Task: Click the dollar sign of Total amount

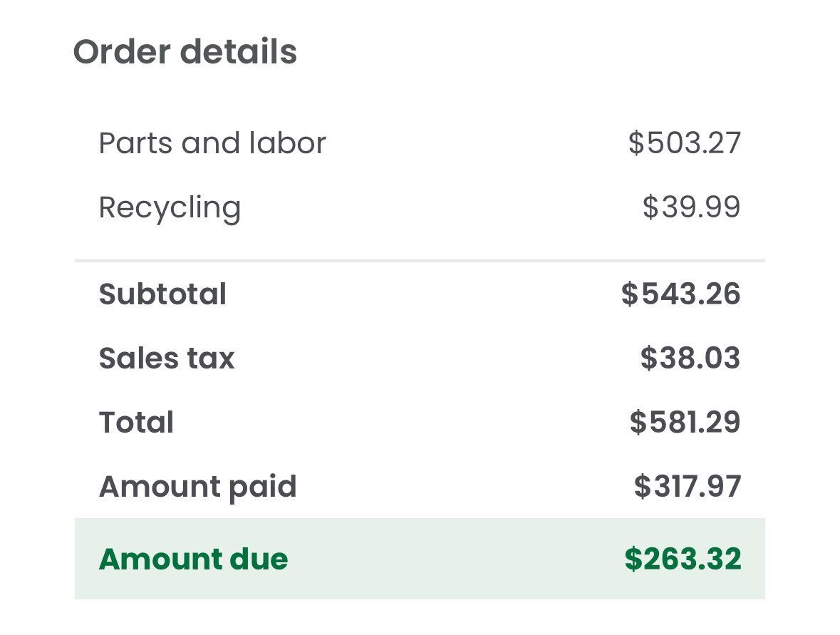Action: coord(638,422)
